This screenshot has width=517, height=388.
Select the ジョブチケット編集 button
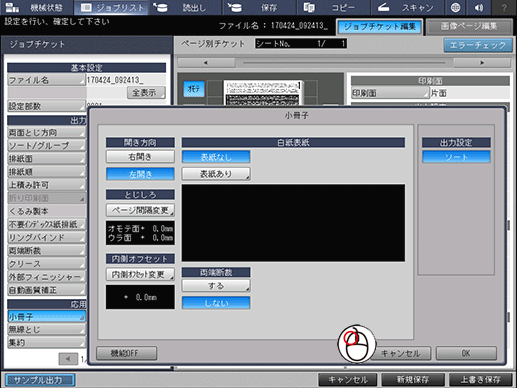tap(380, 27)
